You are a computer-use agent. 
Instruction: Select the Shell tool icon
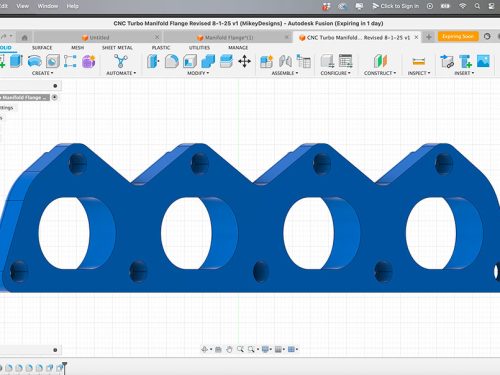coord(190,61)
